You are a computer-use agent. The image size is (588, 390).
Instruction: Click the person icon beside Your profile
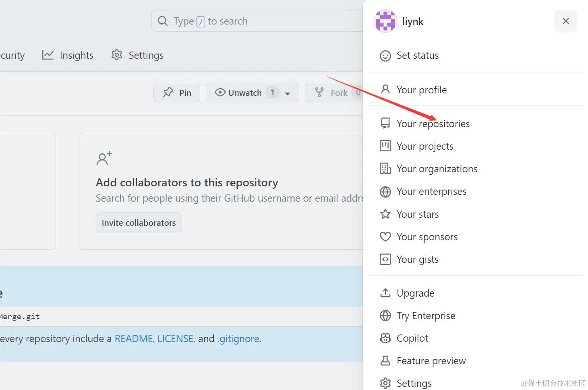click(x=385, y=89)
